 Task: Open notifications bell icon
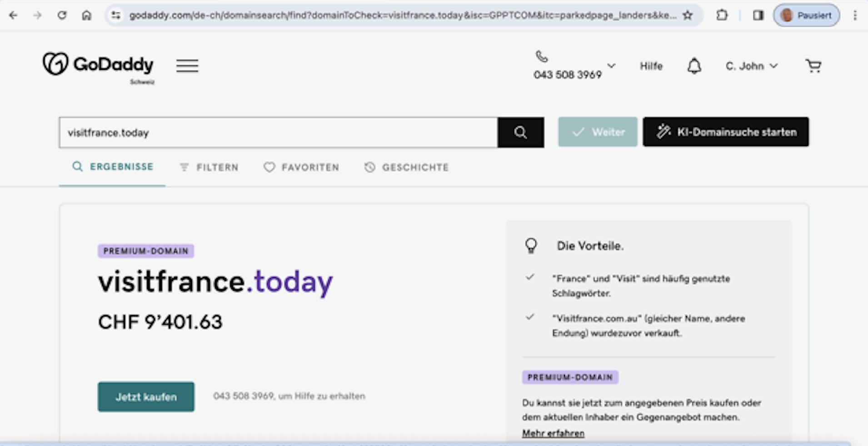tap(694, 66)
